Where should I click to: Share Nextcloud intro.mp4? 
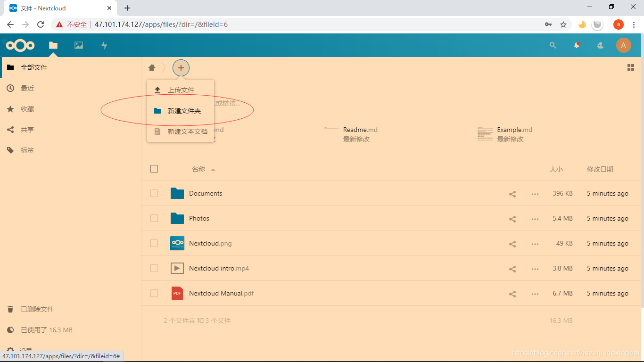(512, 269)
